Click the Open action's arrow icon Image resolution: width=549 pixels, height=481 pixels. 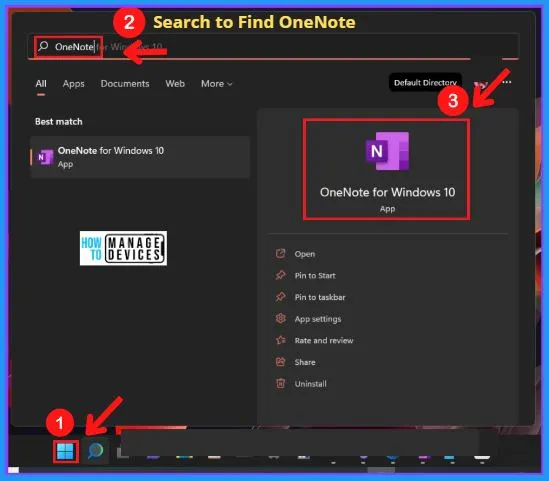[x=280, y=253]
